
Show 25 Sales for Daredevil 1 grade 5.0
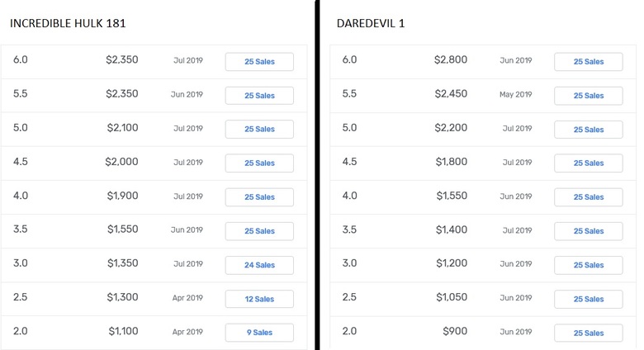pyautogui.click(x=588, y=130)
